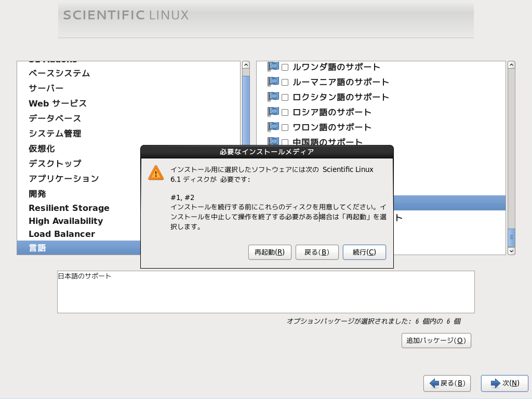Open the 追加パッケージ(O) optional packages button
The image size is (532, 399).
click(436, 340)
